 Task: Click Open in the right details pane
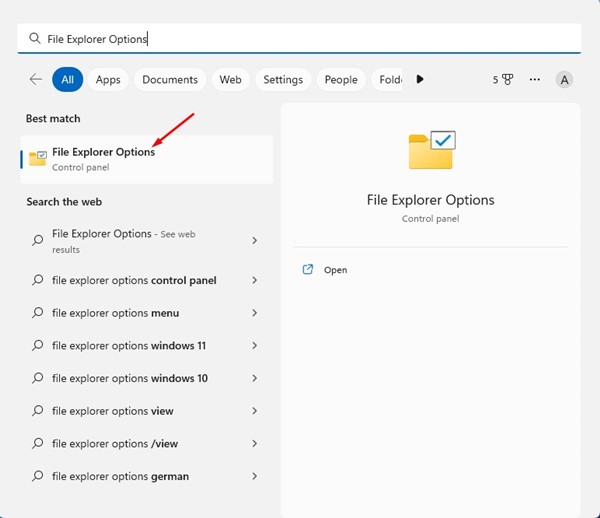pyautogui.click(x=335, y=270)
